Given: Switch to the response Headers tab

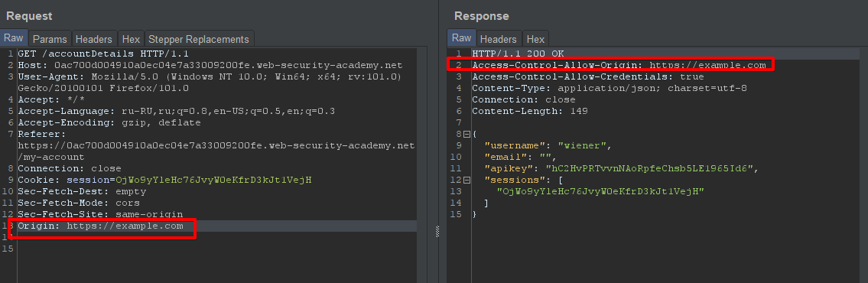Looking at the screenshot, I should click(x=498, y=39).
